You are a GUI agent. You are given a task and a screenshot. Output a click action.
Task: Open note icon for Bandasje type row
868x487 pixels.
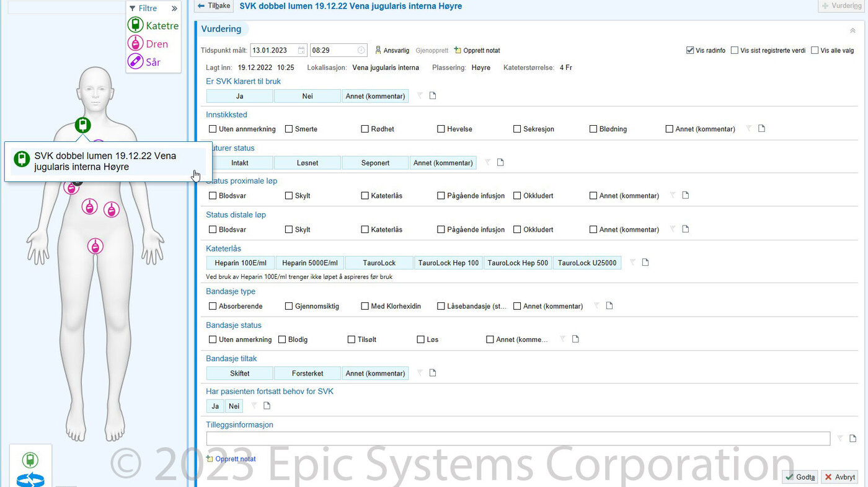click(x=609, y=305)
